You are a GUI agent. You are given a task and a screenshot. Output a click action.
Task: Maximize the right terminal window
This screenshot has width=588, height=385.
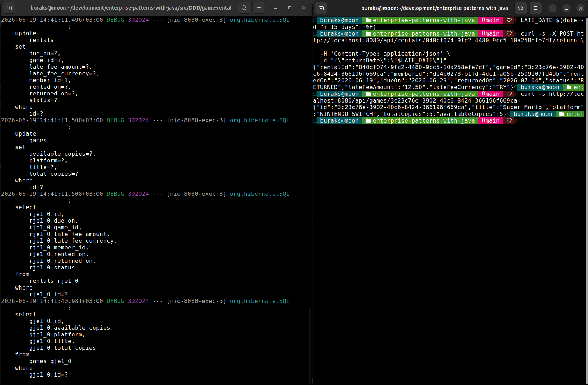[x=567, y=8]
